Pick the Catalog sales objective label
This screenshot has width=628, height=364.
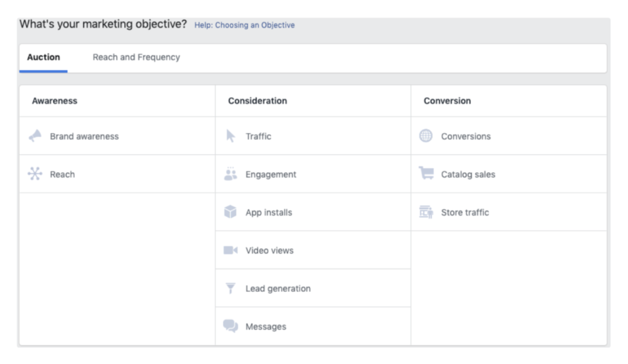468,175
